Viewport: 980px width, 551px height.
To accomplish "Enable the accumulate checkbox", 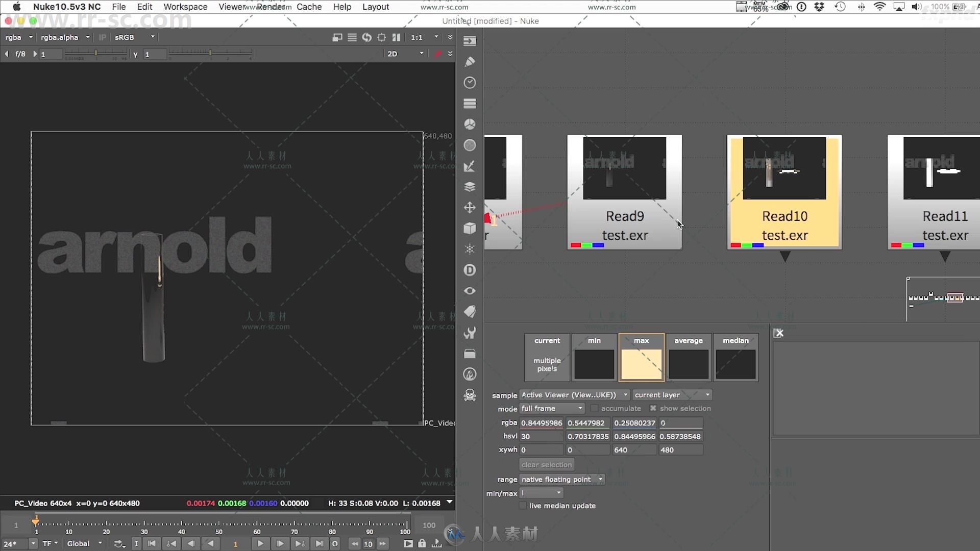I will pos(594,408).
